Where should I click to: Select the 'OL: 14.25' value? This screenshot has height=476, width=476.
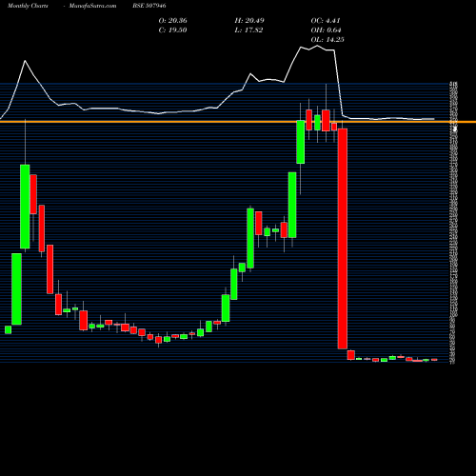pos(327,39)
